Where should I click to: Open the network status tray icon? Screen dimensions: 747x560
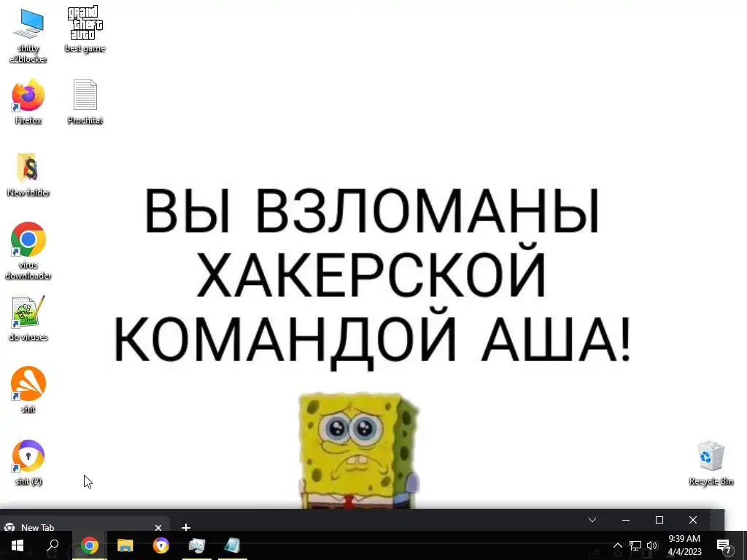(635, 545)
